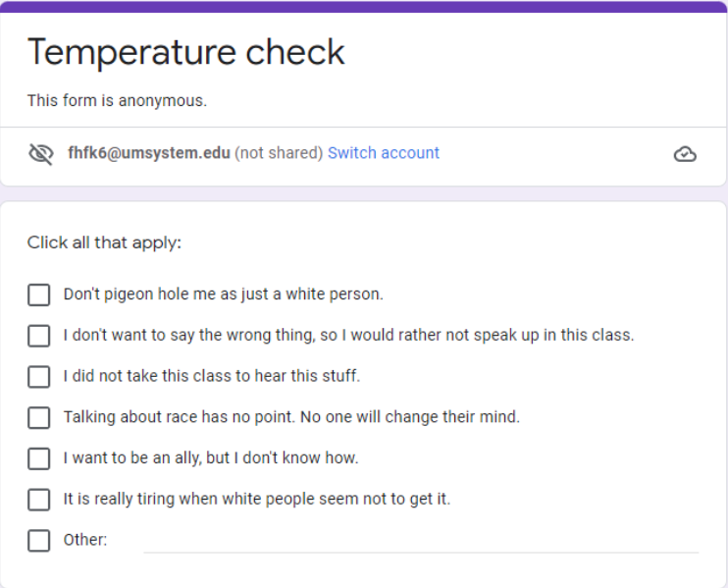
Task: Click the "This form is anonymous" description
Action: tap(117, 100)
